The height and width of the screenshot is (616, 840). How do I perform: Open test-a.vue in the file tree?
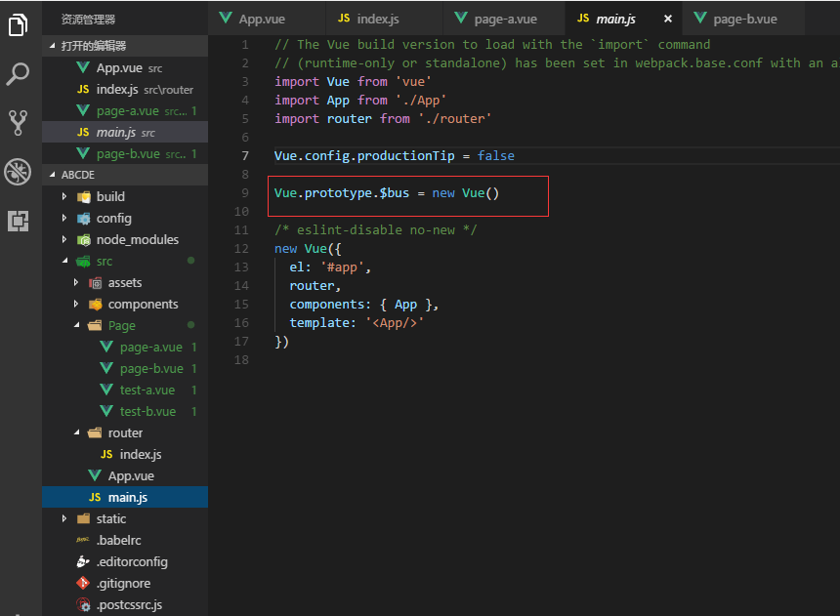147,390
